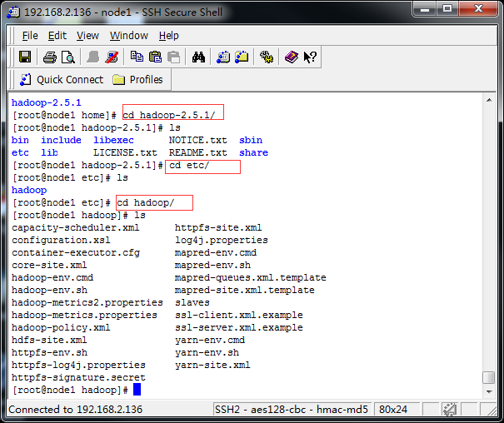Open the Help menu
Image resolution: width=504 pixels, height=423 pixels.
point(169,36)
